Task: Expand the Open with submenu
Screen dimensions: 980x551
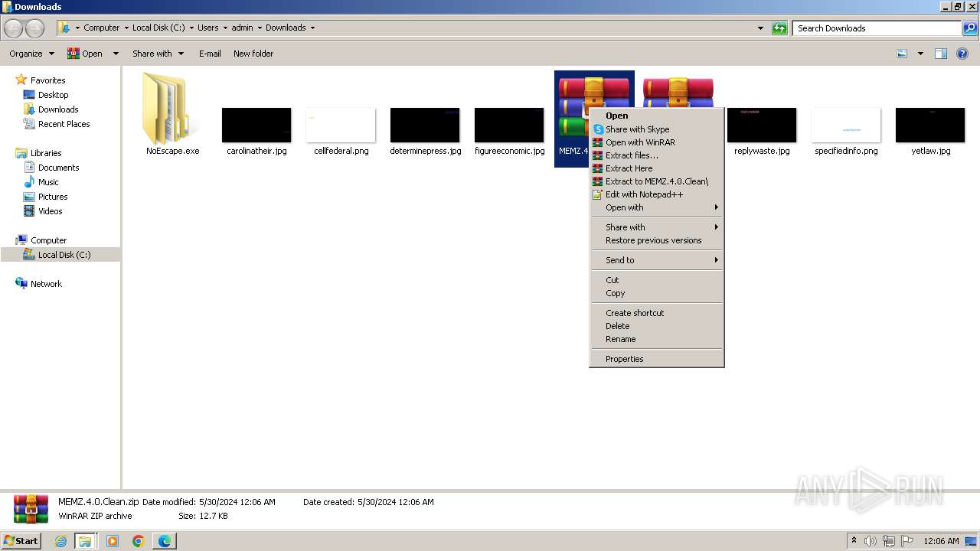Action: [x=656, y=207]
